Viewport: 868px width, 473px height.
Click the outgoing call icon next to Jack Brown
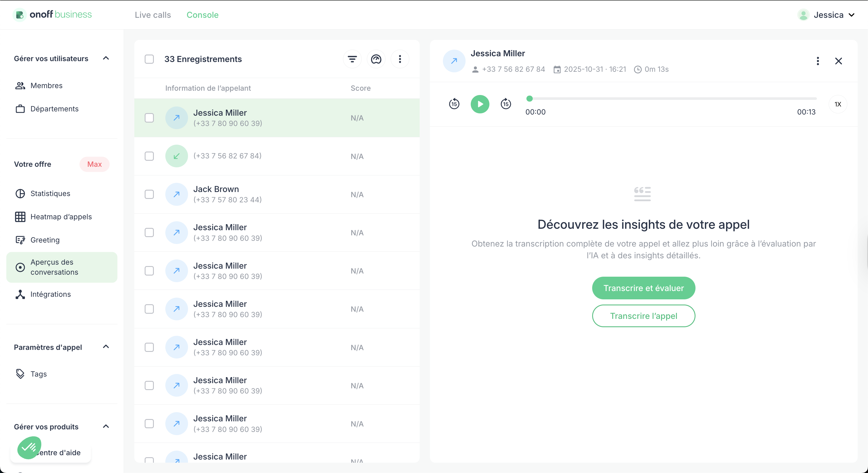[176, 194]
